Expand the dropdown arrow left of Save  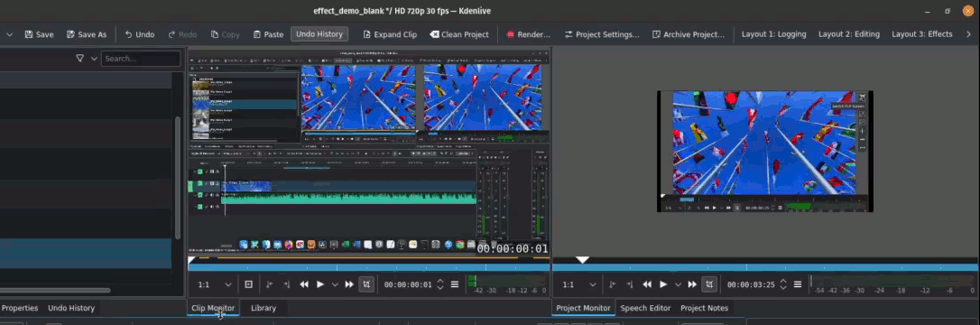[9, 34]
